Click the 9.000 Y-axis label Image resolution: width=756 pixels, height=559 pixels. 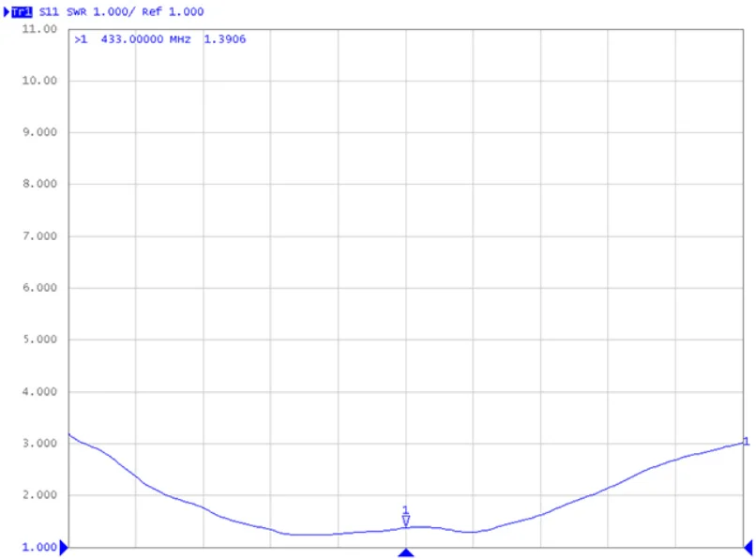tap(39, 132)
